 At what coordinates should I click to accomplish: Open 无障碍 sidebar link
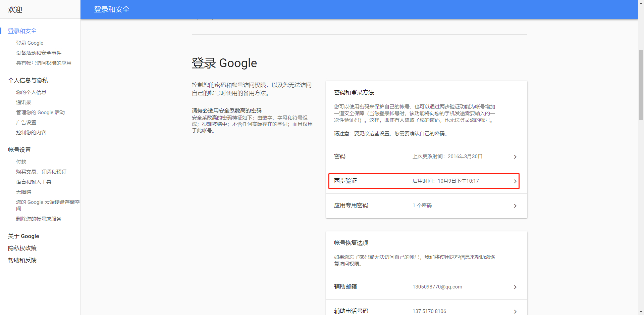tap(23, 192)
